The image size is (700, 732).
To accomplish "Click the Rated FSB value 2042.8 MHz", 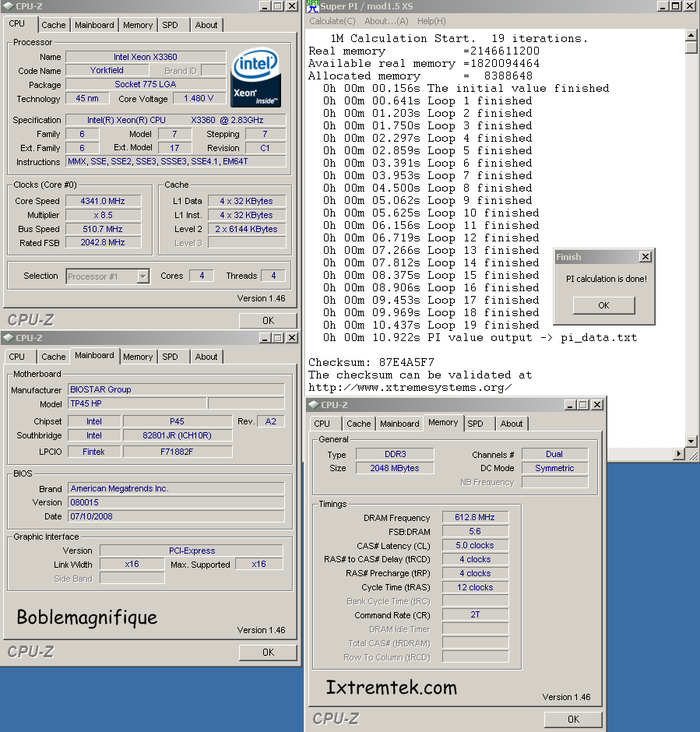I will click(x=103, y=243).
